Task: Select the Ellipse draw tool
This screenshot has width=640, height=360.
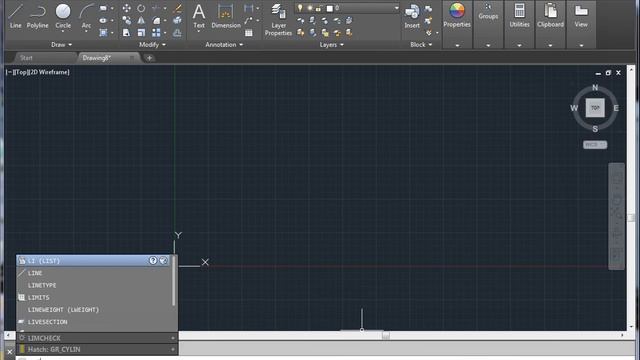Action: [103, 20]
